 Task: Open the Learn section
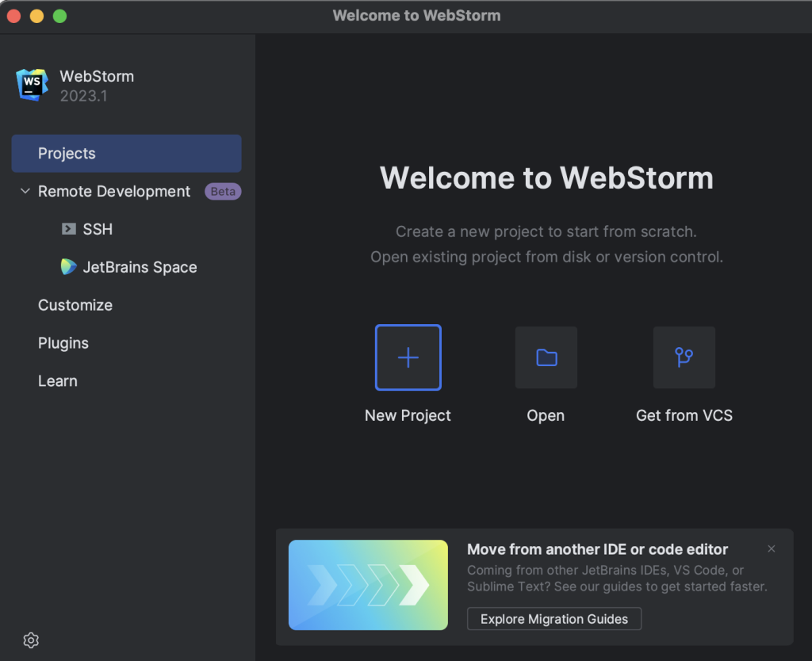click(x=57, y=381)
